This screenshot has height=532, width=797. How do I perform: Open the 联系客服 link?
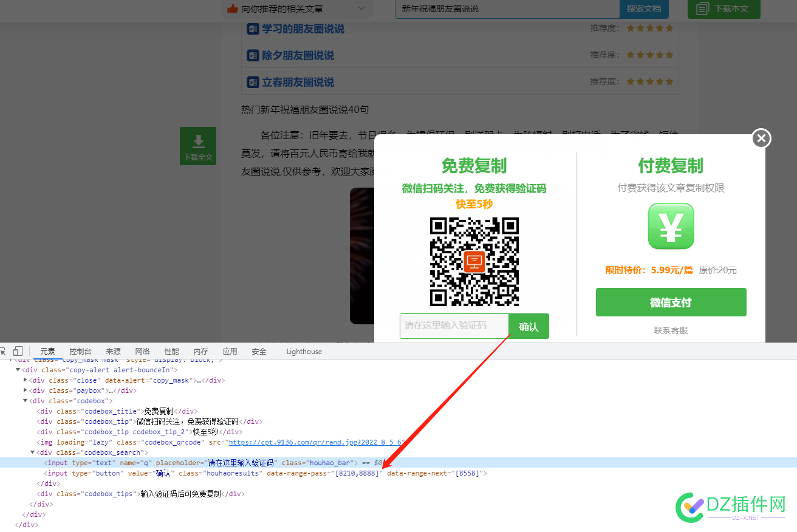(x=671, y=330)
